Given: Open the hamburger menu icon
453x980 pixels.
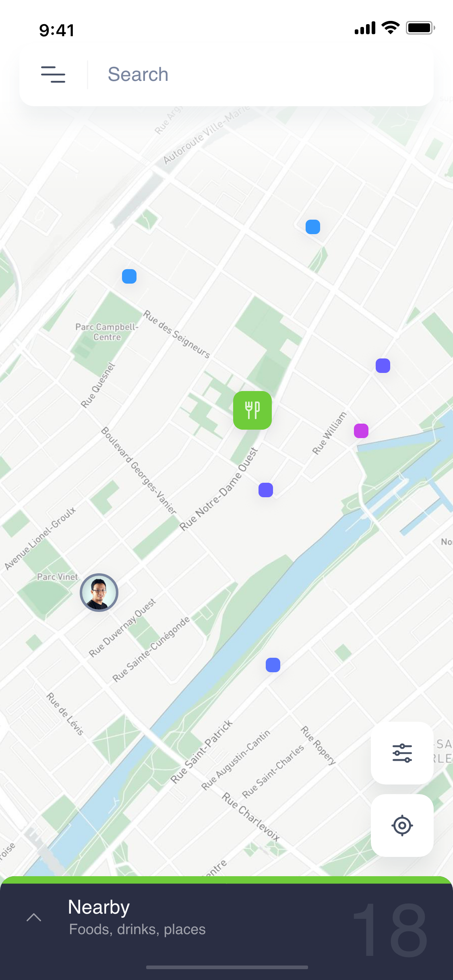Looking at the screenshot, I should point(53,75).
